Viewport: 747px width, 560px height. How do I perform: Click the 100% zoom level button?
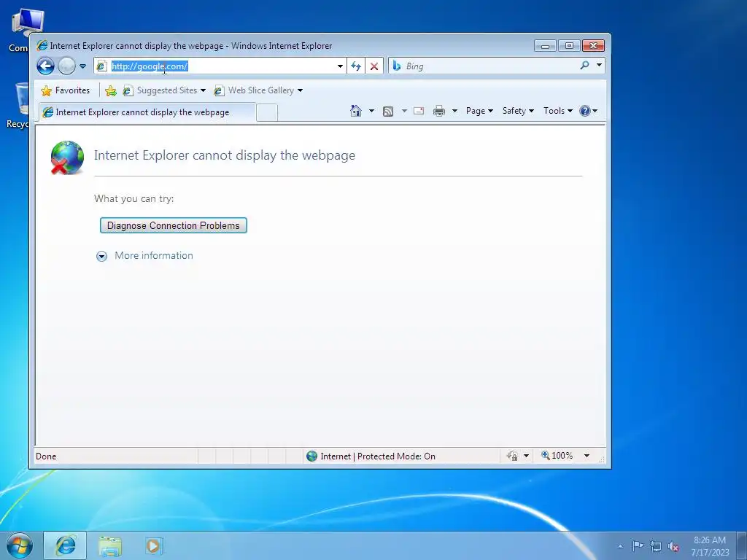557,456
